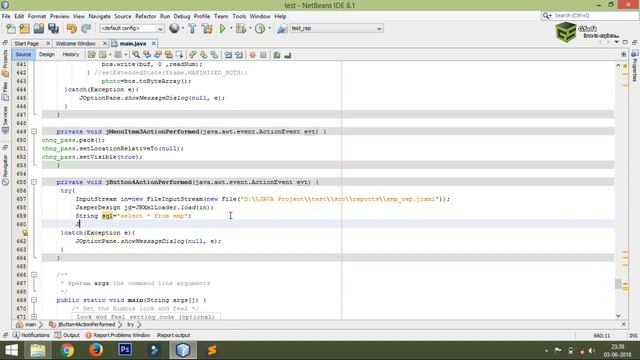Viewport: 640px width, 360px height.
Task: Click the Profile Project clock icon
Action: (260, 29)
